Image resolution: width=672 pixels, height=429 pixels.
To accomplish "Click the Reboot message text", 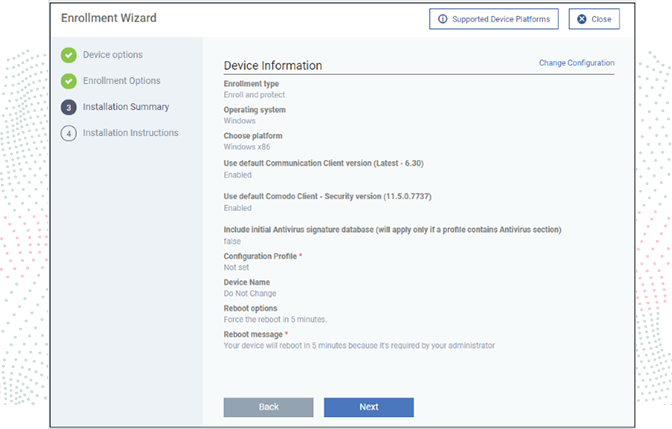I will [x=359, y=346].
